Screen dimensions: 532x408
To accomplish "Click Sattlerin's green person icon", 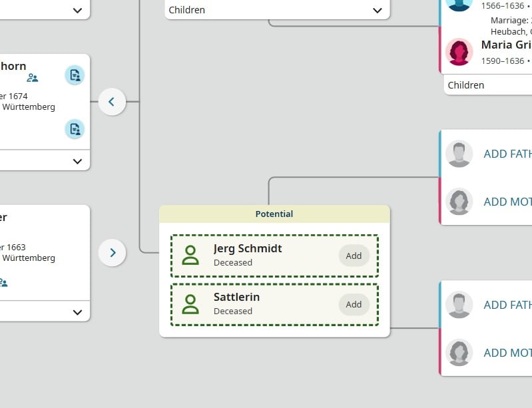I will tap(190, 304).
